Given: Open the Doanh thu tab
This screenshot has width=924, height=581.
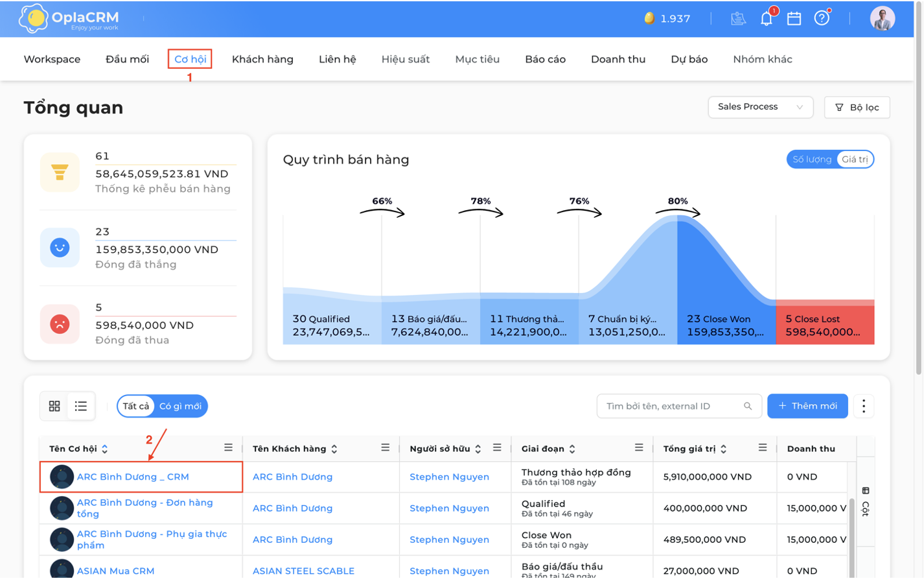Looking at the screenshot, I should [x=618, y=59].
